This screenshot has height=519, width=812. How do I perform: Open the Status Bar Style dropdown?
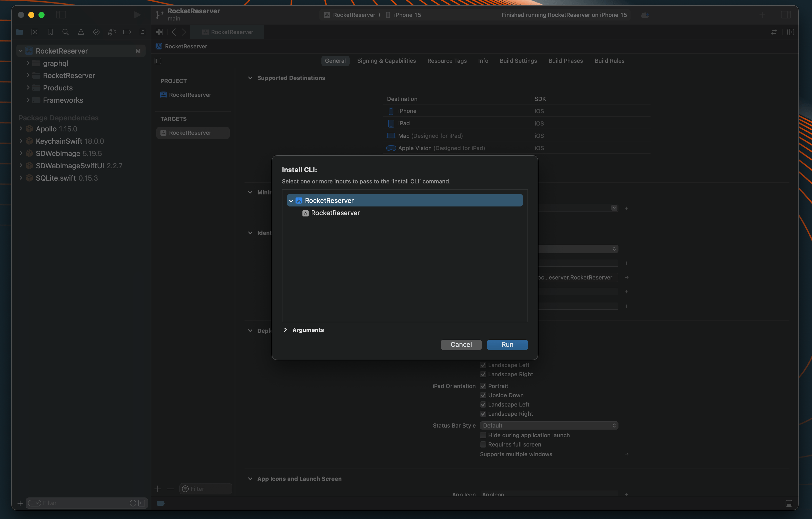tap(549, 426)
